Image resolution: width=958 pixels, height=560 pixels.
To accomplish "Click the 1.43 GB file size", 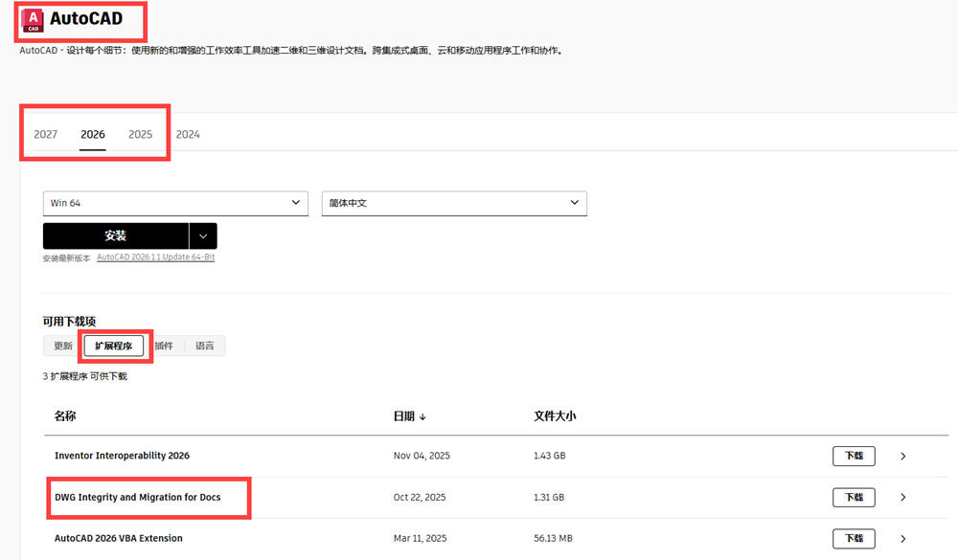I will (x=549, y=456).
